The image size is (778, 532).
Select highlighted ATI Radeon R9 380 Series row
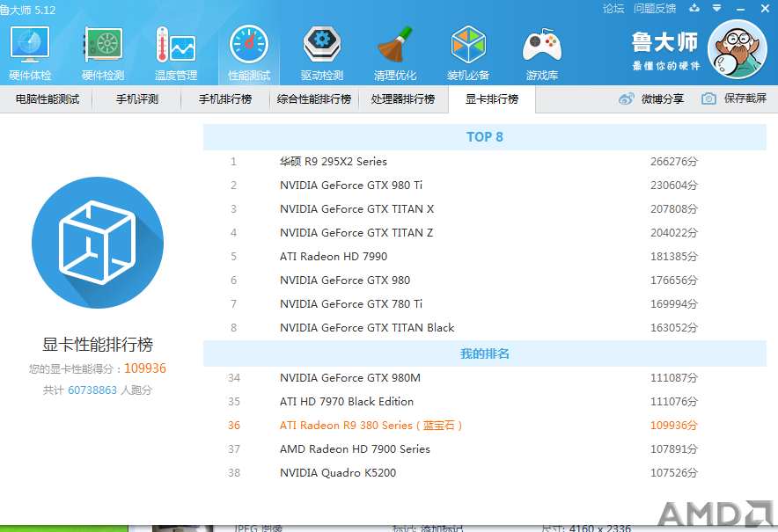(485, 426)
